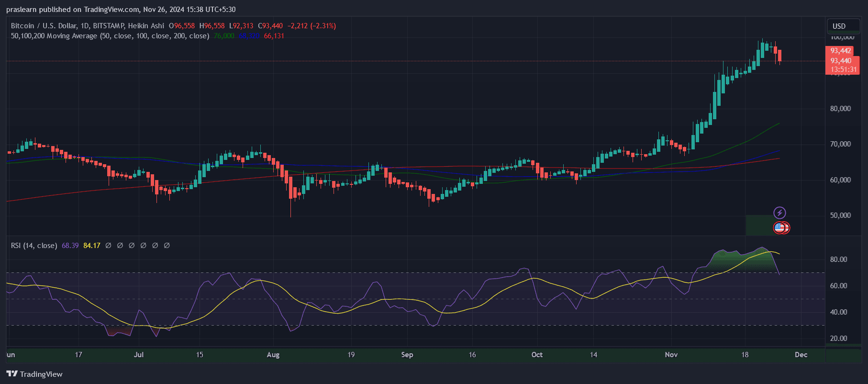Click the 18 date label on time axis

[745, 355]
